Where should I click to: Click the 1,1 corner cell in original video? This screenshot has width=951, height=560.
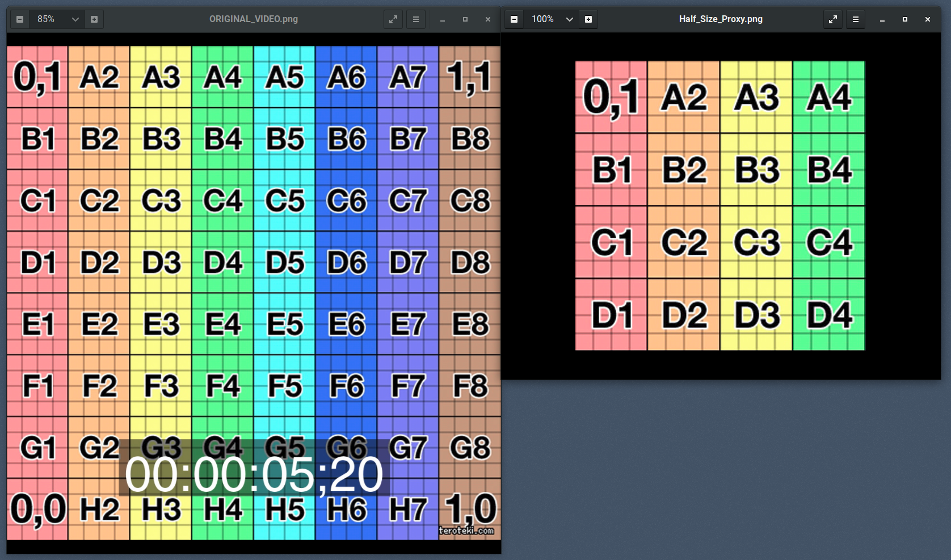point(470,77)
